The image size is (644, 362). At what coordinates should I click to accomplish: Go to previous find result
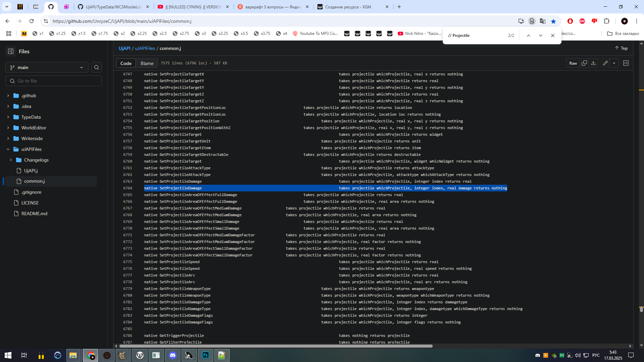coord(529,36)
